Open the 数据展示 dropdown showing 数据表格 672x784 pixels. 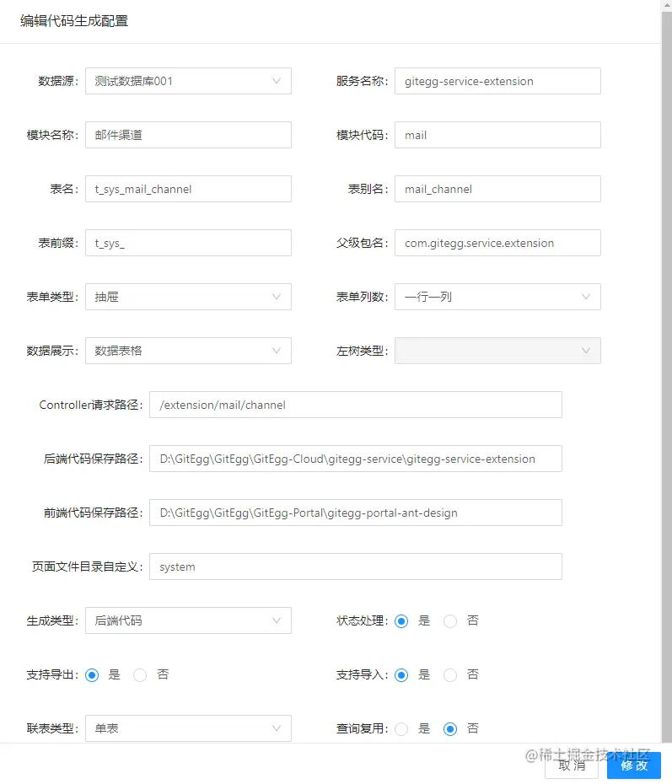188,351
